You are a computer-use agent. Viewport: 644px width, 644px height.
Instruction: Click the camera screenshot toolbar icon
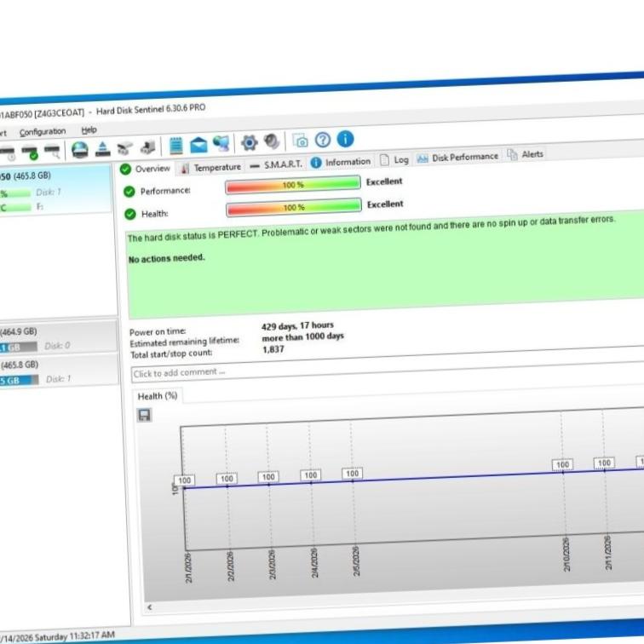click(299, 141)
